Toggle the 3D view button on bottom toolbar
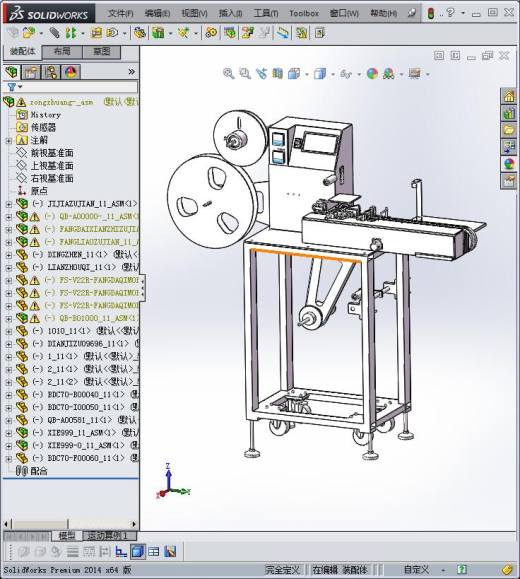This screenshot has width=520, height=579. [137, 552]
